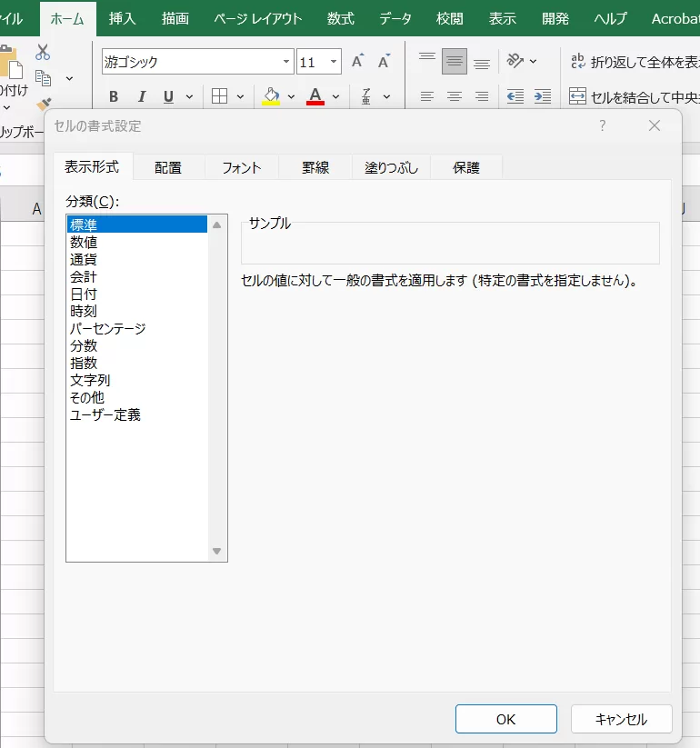Viewport: 700px width, 748px height.
Task: Click the fill color bucket icon
Action: (x=270, y=95)
